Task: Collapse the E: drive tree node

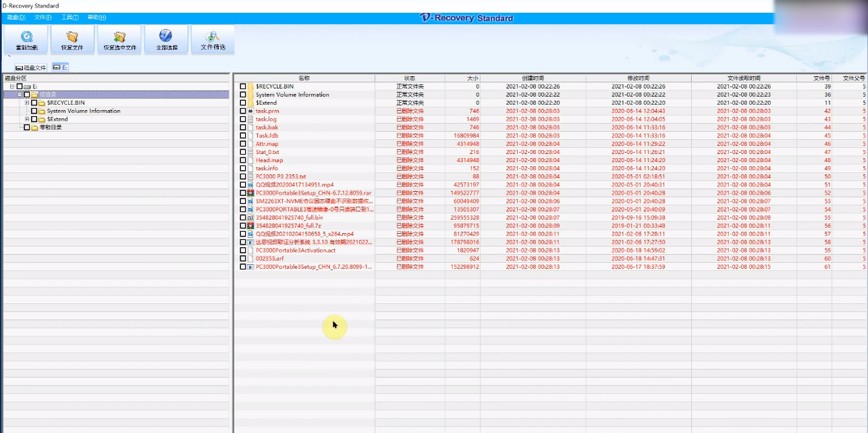Action: pos(12,86)
